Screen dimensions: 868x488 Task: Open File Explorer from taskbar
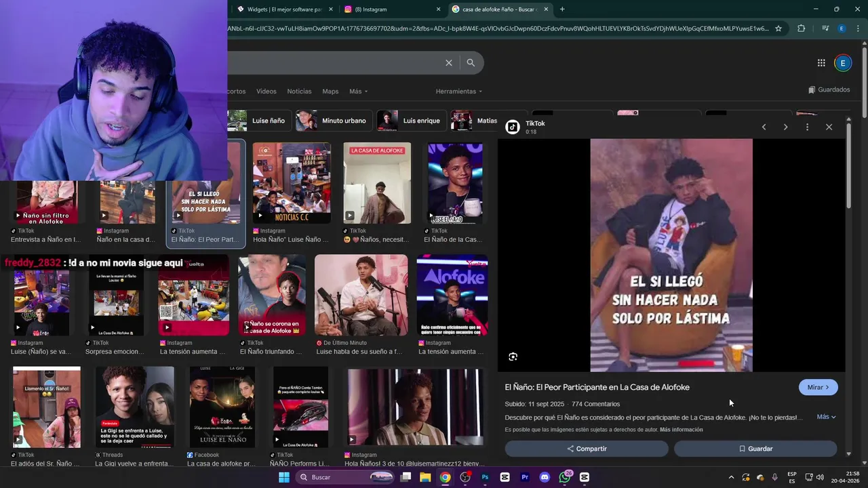click(425, 477)
